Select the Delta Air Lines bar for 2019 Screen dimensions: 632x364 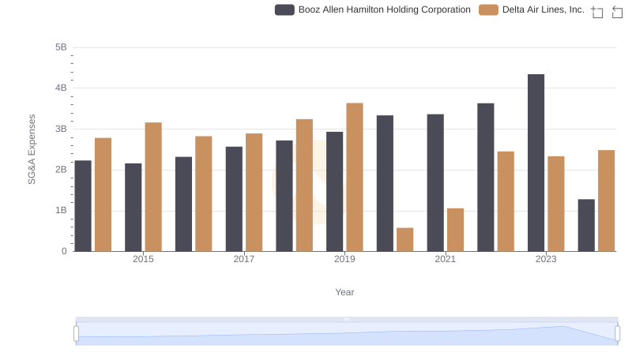click(x=355, y=177)
